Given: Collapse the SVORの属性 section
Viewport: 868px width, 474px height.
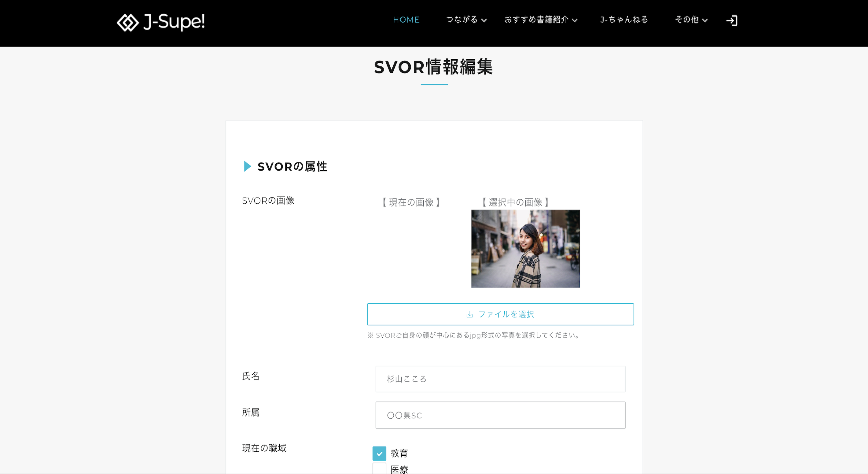Looking at the screenshot, I should 292,166.
